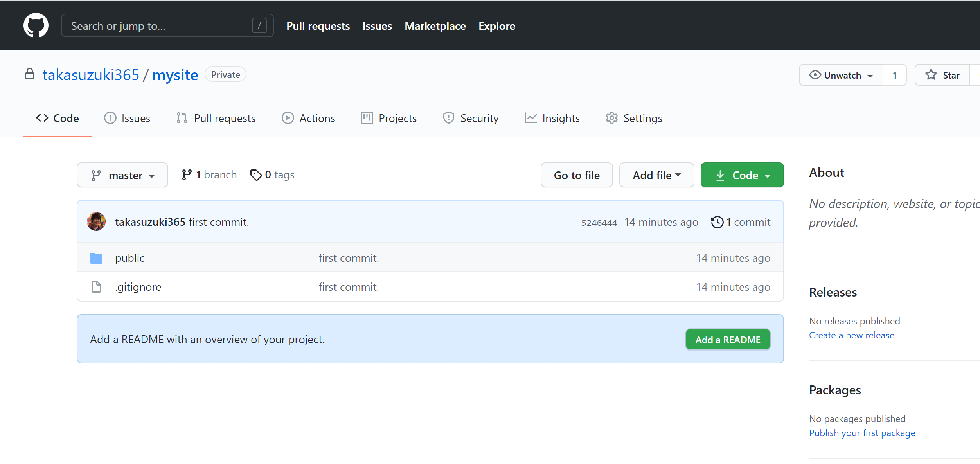Focus the Search or jump to field
Screen dimensions: 980x464
[167, 26]
